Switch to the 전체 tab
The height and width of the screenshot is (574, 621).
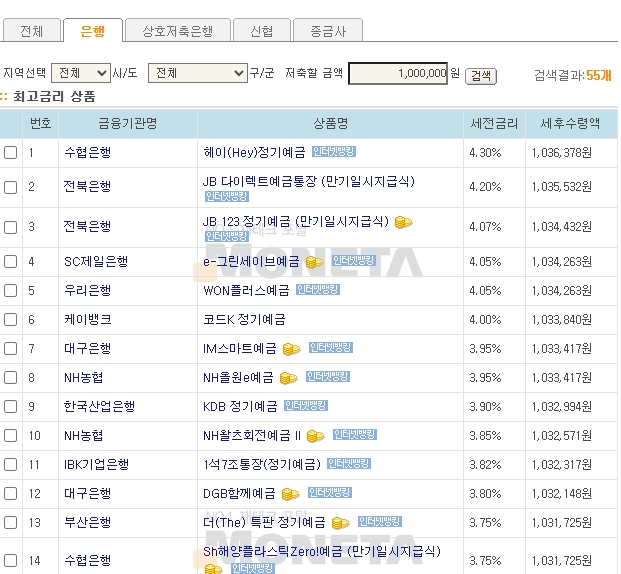click(x=32, y=31)
